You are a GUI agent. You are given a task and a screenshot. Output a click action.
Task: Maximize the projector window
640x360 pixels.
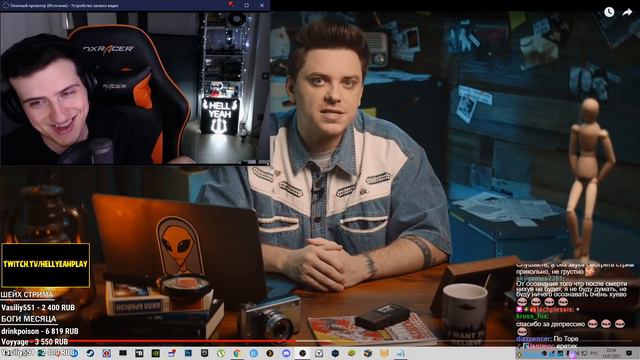pyautogui.click(x=247, y=5)
